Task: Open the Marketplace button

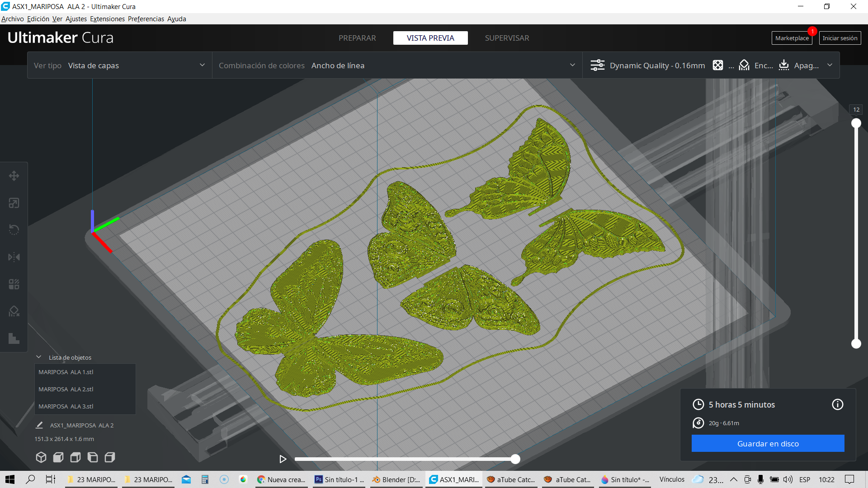Action: point(792,38)
